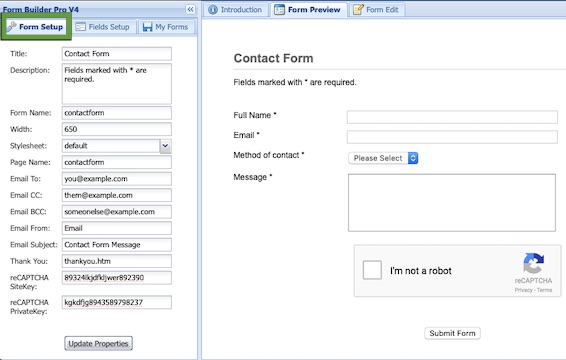Click the info icon on the Introduction tab
566x360 pixels.
(213, 10)
